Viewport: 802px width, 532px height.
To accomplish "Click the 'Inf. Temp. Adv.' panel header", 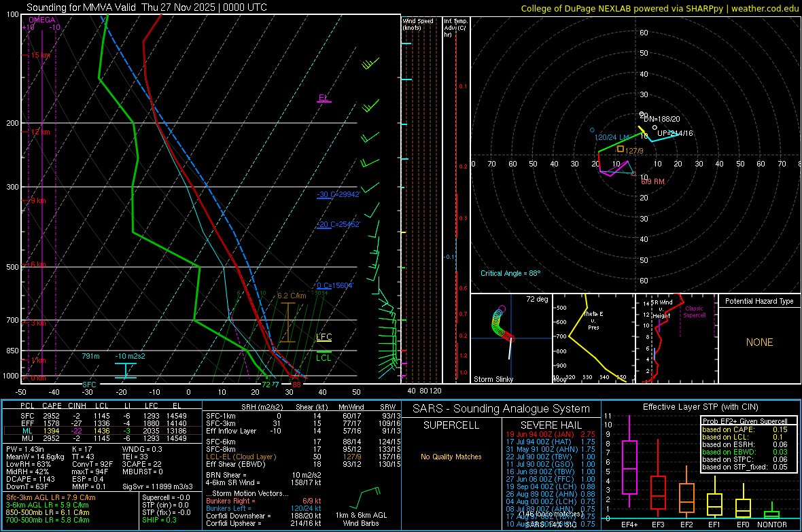I will click(x=455, y=28).
